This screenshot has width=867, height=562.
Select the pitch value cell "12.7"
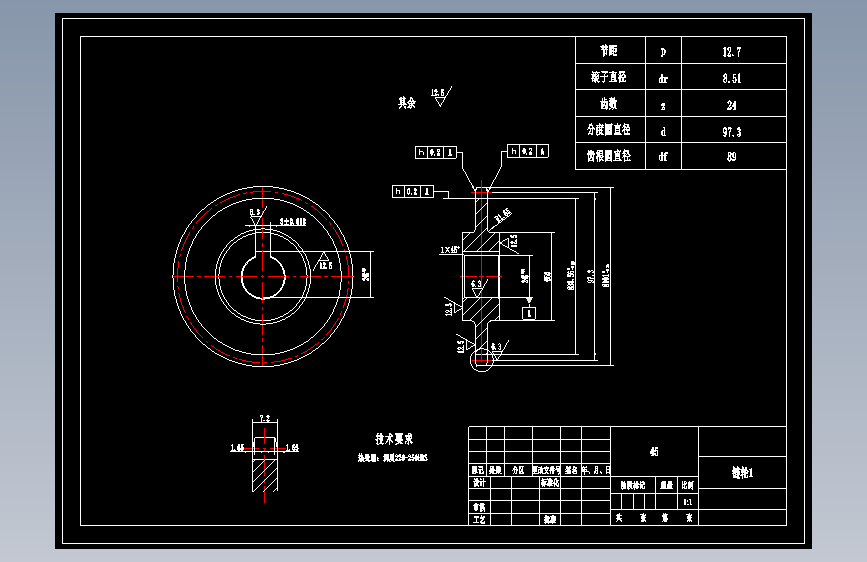point(732,52)
